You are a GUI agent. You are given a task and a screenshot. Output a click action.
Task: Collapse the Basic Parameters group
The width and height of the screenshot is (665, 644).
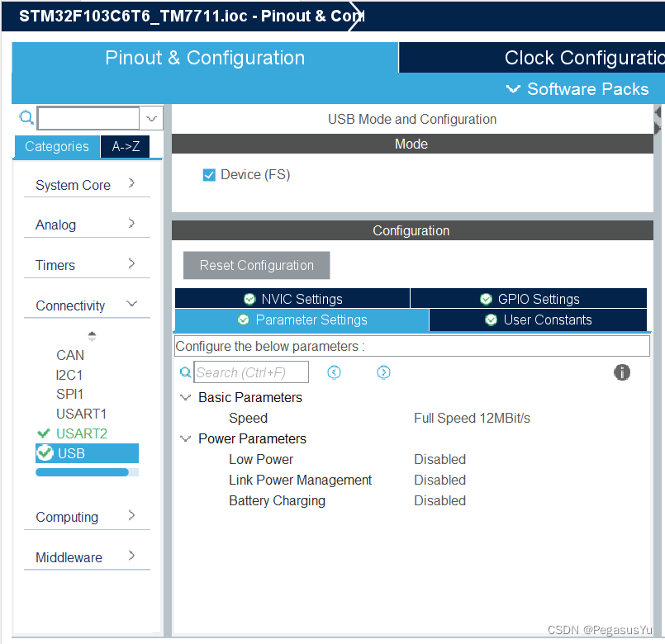[x=185, y=398]
